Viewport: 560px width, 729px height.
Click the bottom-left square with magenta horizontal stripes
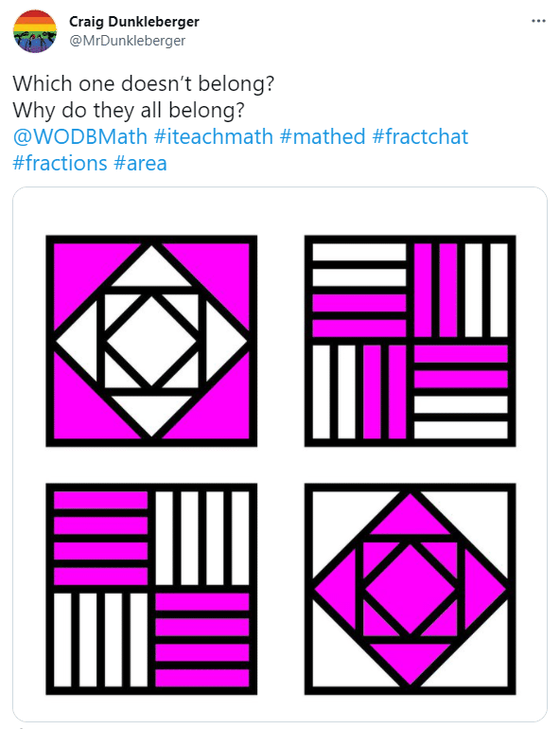tap(151, 589)
